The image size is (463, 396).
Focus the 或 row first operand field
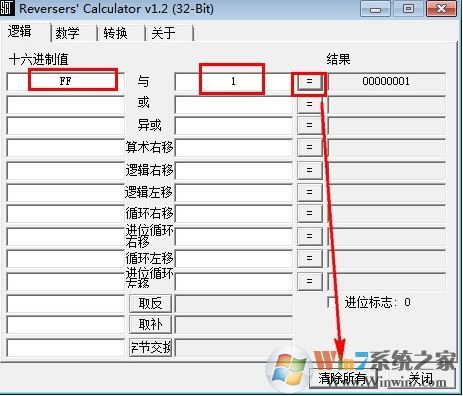click(66, 104)
